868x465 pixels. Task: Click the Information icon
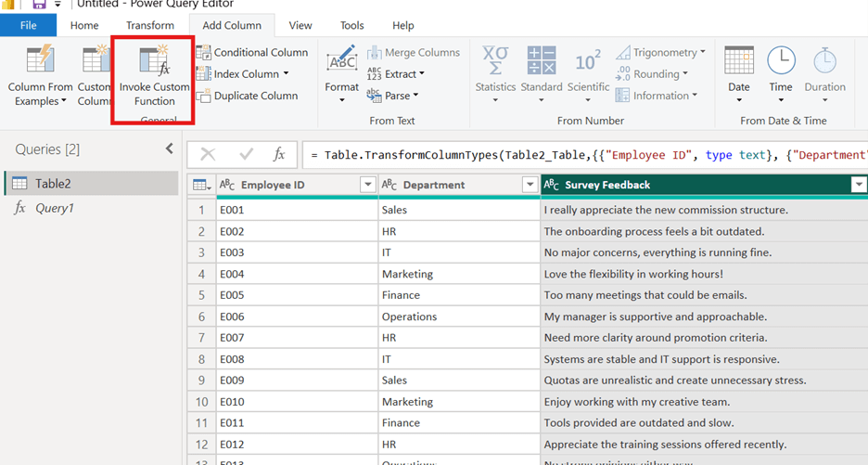point(623,96)
